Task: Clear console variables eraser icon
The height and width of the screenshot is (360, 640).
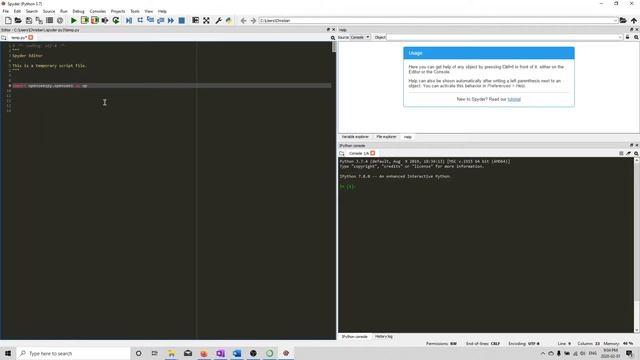Action: (628, 153)
